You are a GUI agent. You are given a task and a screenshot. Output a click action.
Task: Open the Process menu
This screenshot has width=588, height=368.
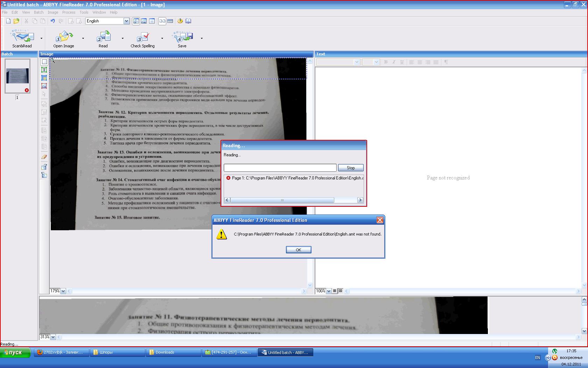(69, 12)
